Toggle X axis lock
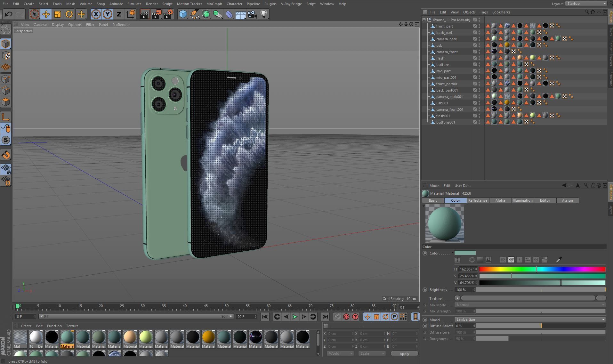The height and width of the screenshot is (364, 613). coord(96,14)
